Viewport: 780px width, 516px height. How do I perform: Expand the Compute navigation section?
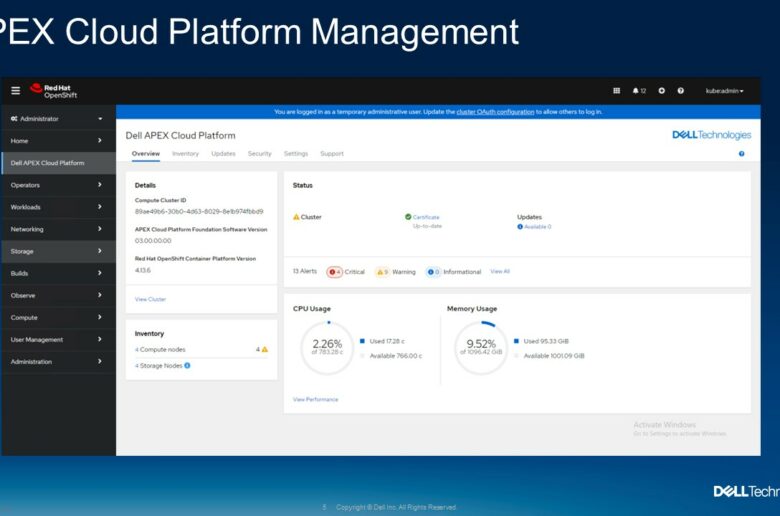tap(58, 317)
